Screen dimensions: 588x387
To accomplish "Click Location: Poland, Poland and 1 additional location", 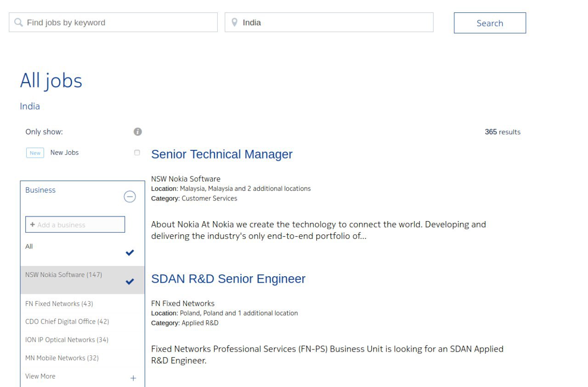I will click(225, 313).
